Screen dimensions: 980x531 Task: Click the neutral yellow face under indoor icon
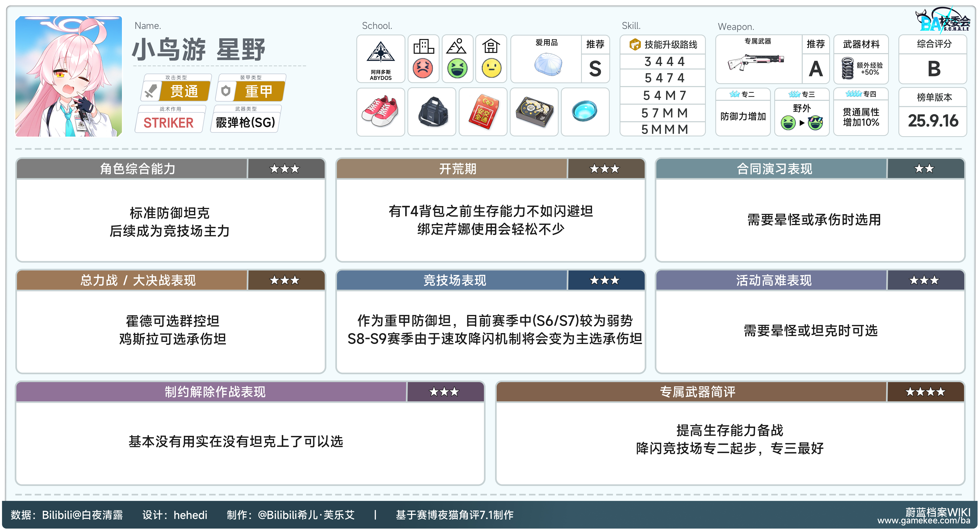tap(491, 68)
